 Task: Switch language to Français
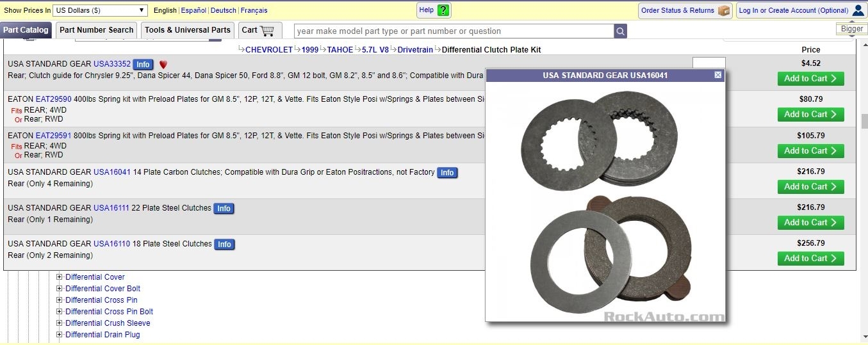[x=254, y=10]
